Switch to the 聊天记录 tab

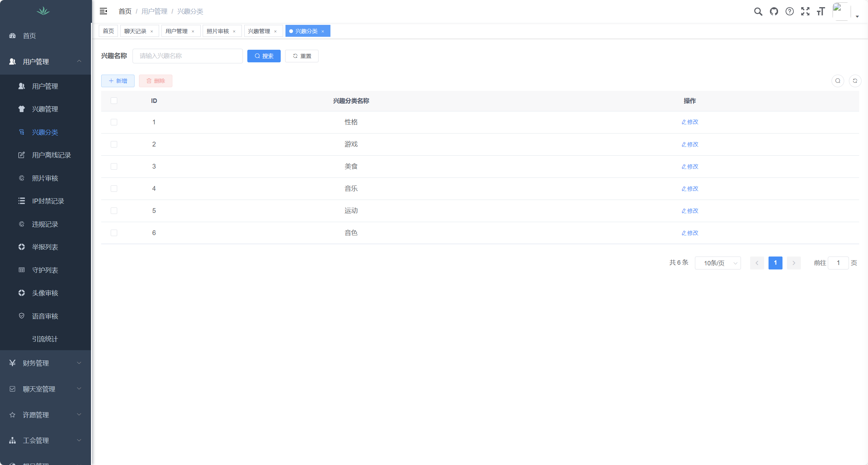click(135, 31)
